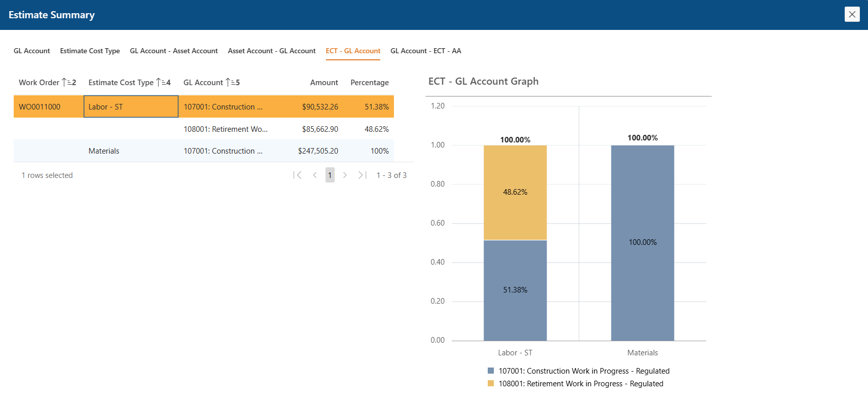Open Asset Account - GL Account tab

272,51
